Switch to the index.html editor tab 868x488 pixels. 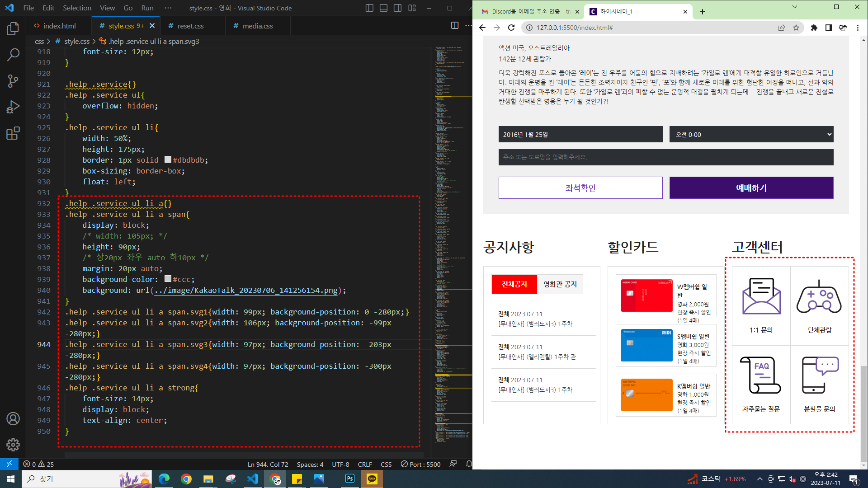(59, 26)
